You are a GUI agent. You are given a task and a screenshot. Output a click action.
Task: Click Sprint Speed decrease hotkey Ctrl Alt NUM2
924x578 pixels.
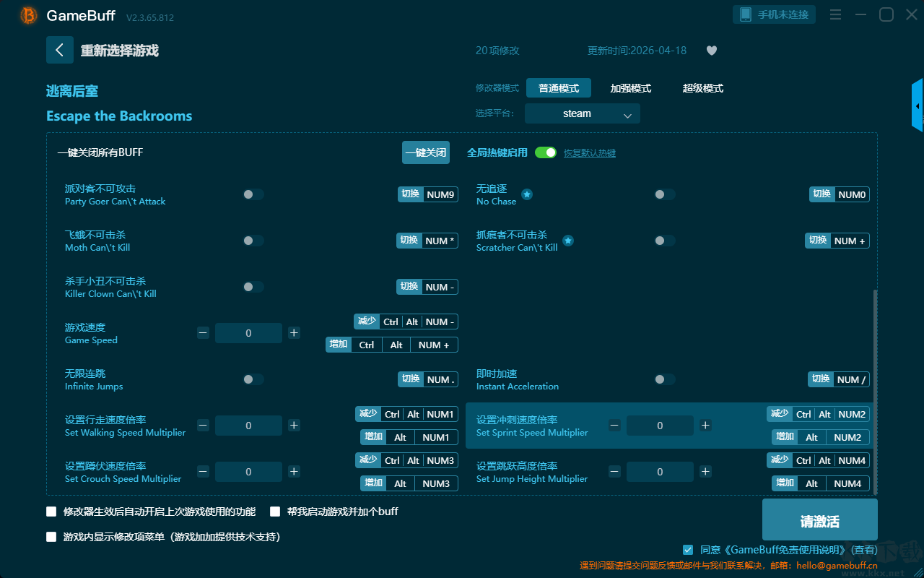click(x=818, y=414)
